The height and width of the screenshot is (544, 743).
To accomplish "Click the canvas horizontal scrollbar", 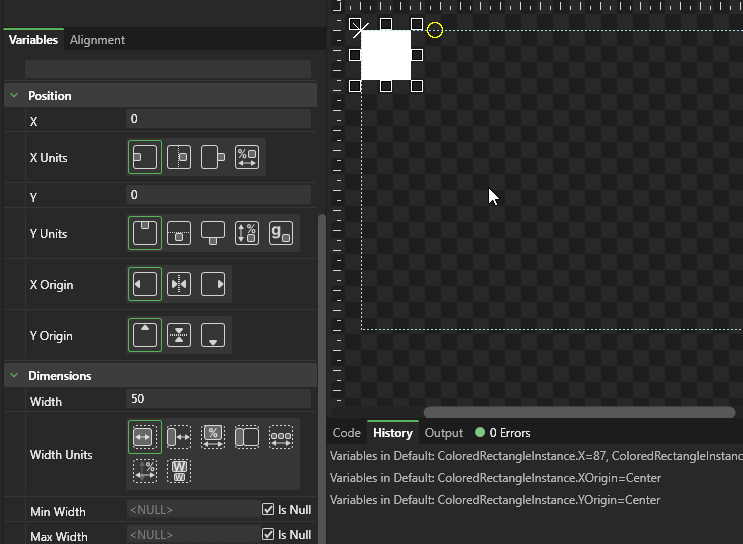I will point(578,412).
